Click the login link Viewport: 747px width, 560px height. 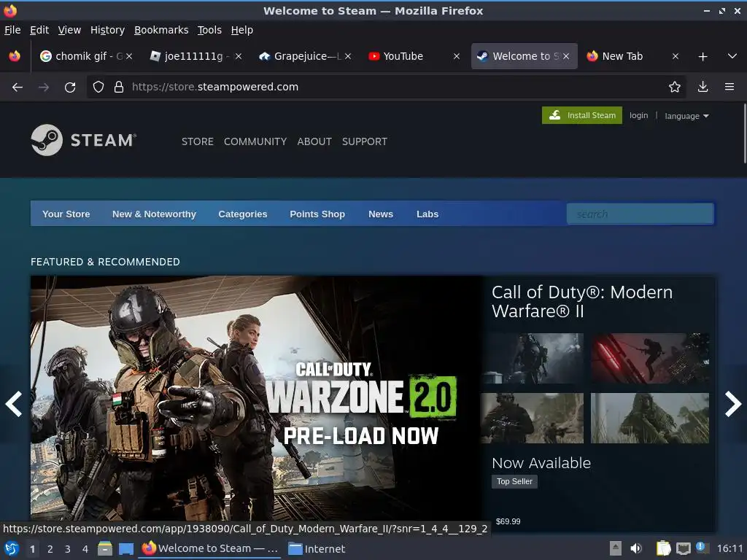(x=638, y=115)
